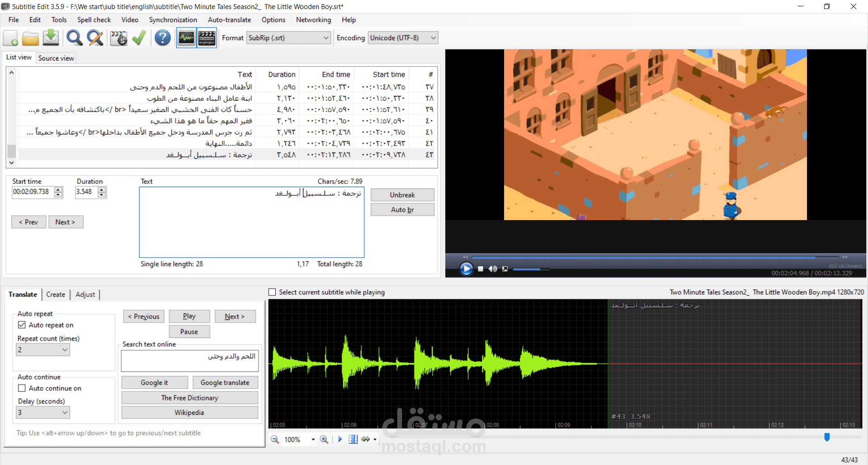Click the green playback speed arrows icon
Viewport: 868px width, 465px height.
click(x=365, y=439)
